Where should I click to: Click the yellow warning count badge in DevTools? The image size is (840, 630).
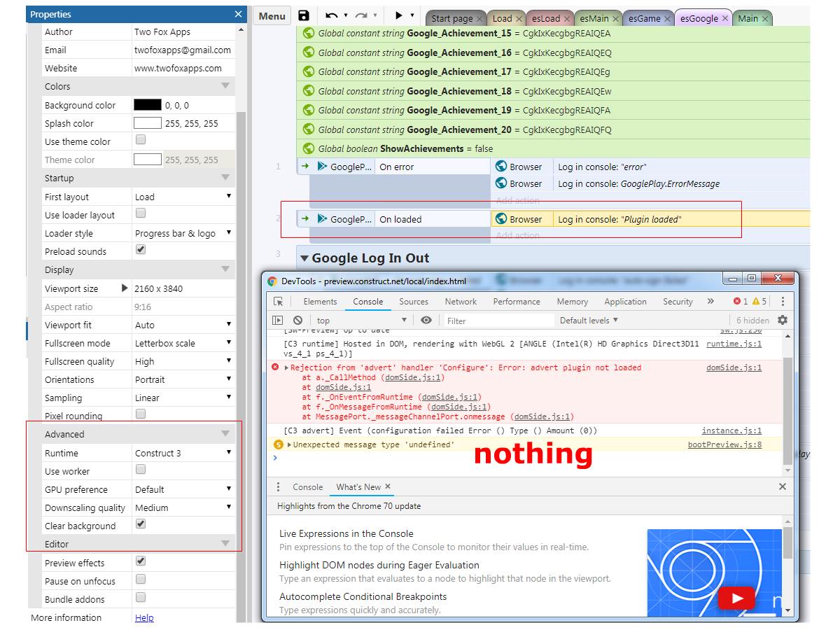[759, 302]
